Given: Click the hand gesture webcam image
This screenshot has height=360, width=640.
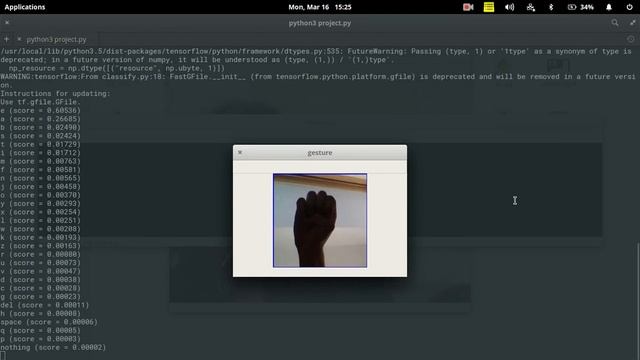Looking at the screenshot, I should 320,220.
